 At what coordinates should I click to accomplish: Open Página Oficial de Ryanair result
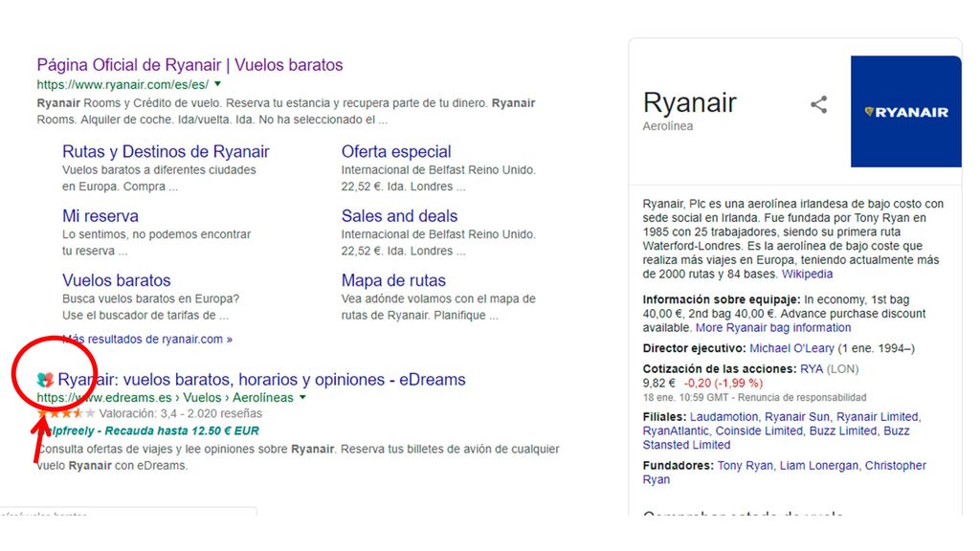click(x=189, y=65)
